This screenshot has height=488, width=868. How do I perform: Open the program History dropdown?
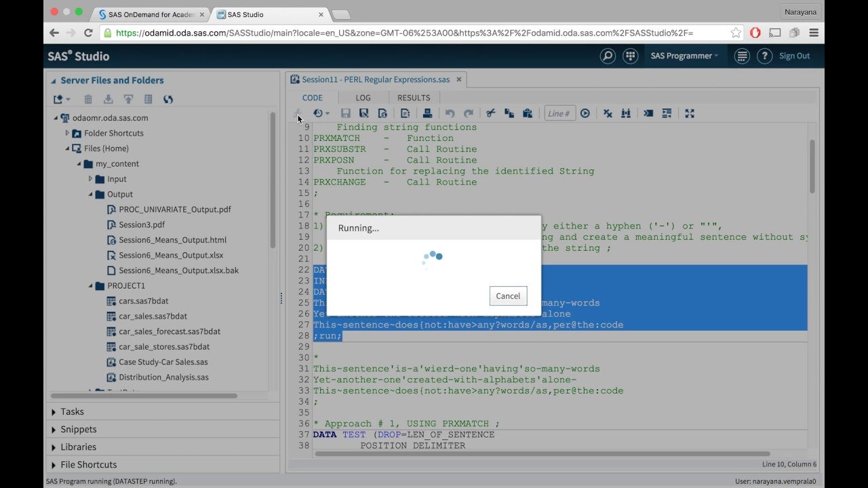[x=321, y=113]
